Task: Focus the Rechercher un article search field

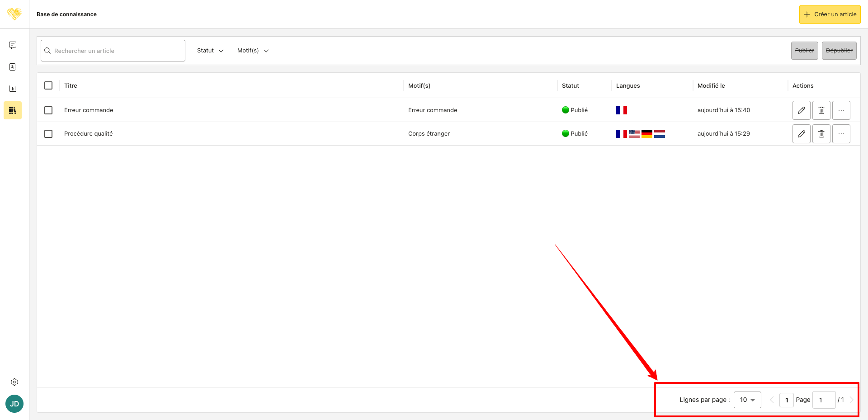Action: [113, 51]
